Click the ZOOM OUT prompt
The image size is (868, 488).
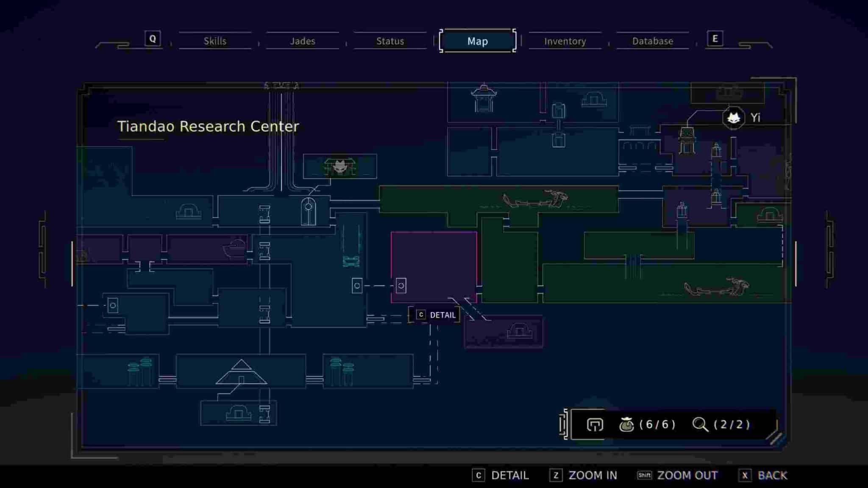click(x=677, y=475)
